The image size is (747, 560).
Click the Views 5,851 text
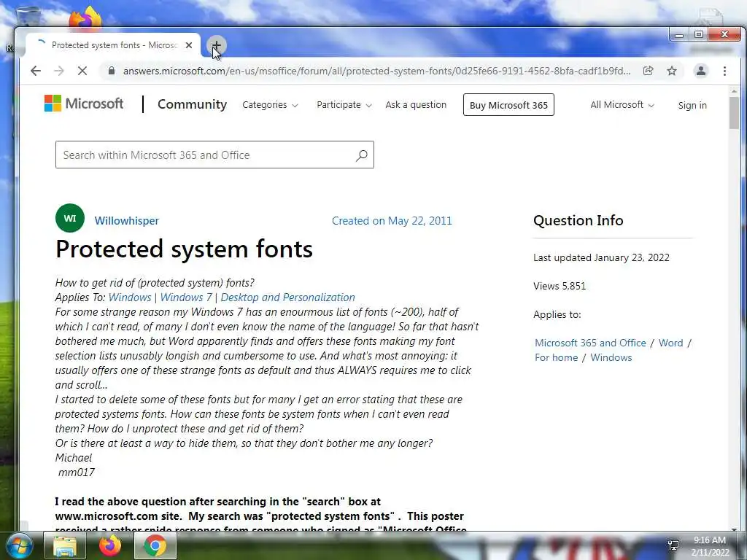[x=560, y=286]
